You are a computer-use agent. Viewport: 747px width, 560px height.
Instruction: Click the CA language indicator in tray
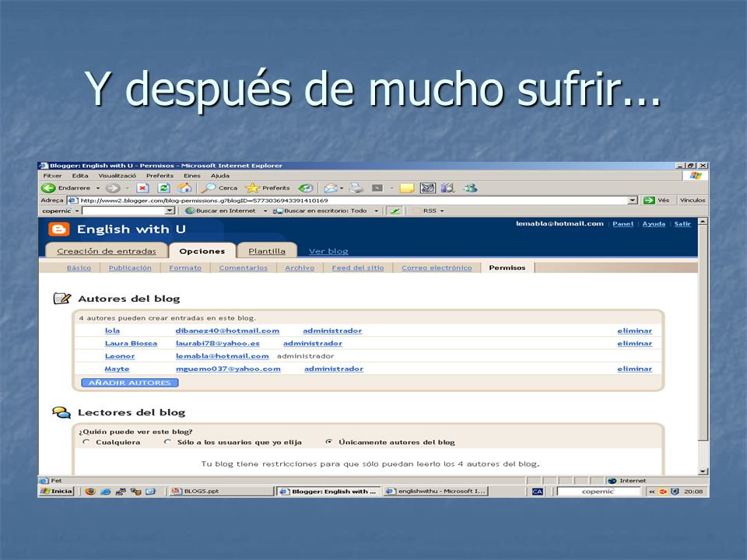click(x=538, y=492)
